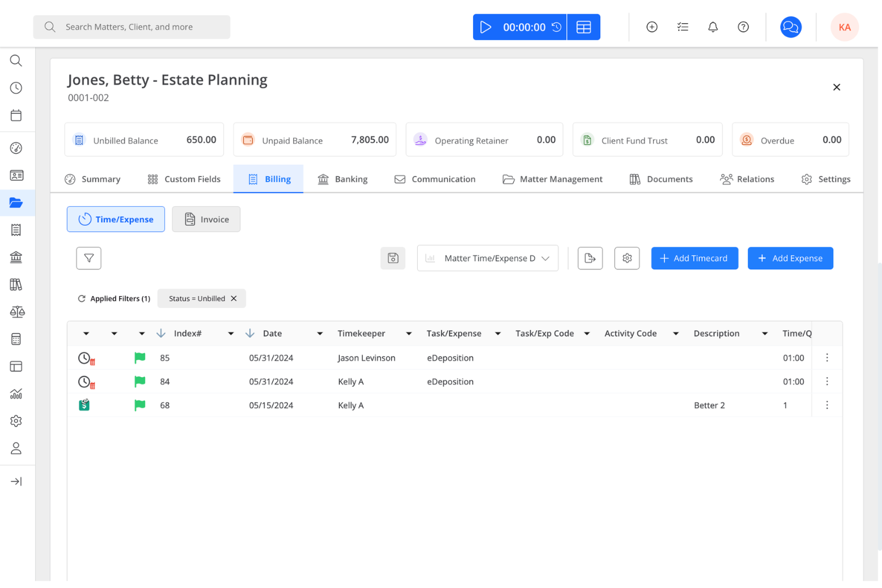Open the Documents tab

point(661,179)
